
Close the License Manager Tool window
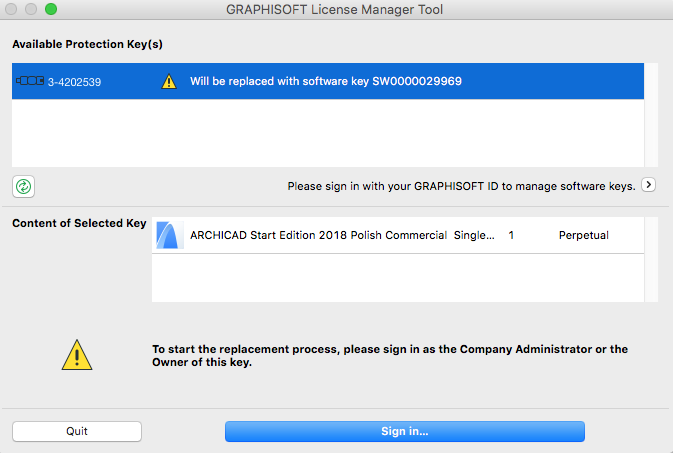(14, 10)
